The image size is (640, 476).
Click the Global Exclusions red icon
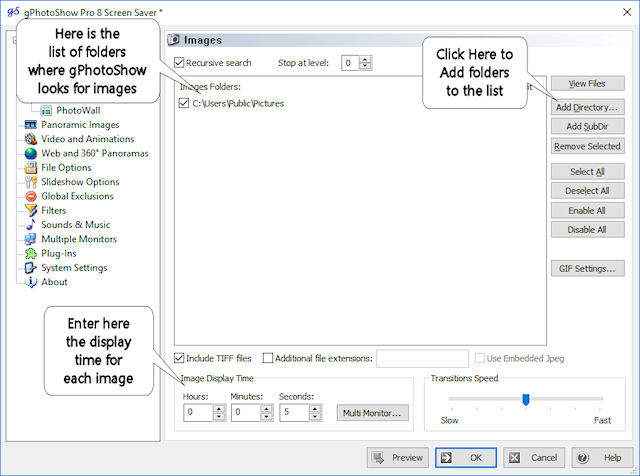[31, 196]
